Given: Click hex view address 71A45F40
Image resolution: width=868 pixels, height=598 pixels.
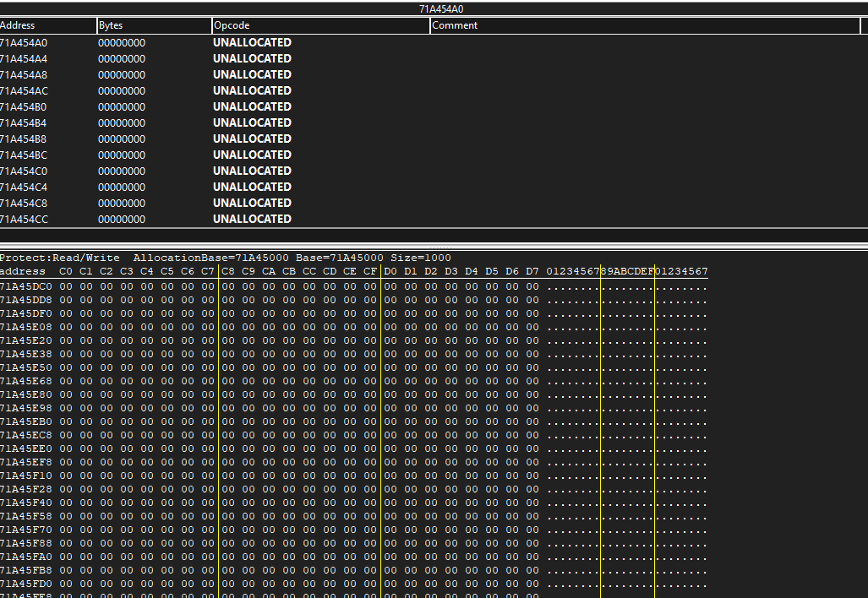Looking at the screenshot, I should coord(25,503).
